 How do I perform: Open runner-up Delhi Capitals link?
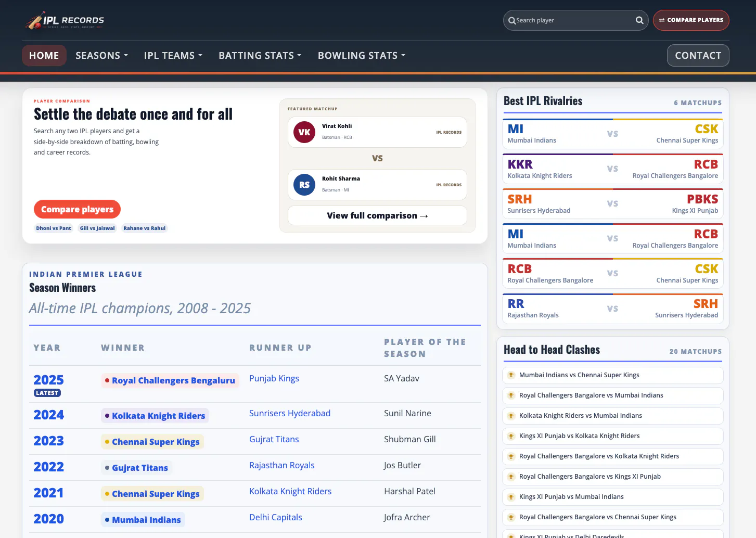click(276, 517)
